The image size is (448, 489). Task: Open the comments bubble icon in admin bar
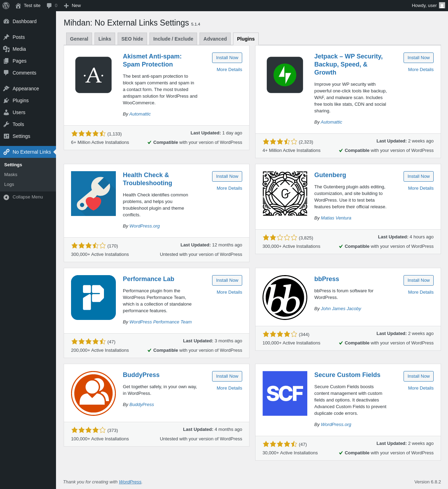(x=49, y=6)
